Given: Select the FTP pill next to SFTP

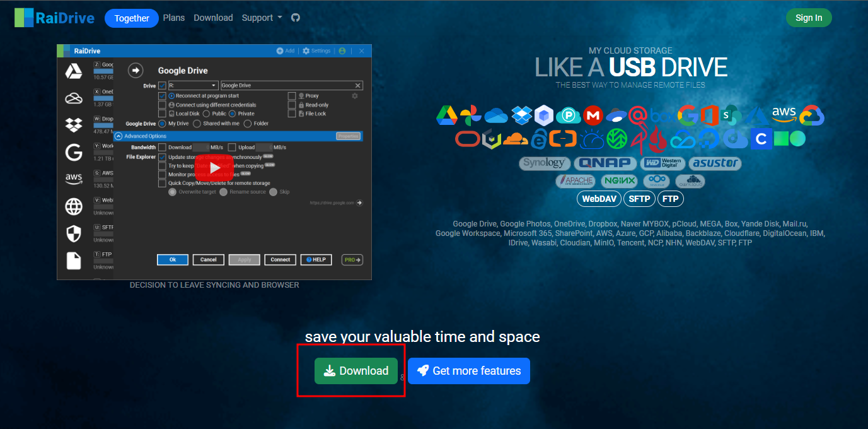Looking at the screenshot, I should (x=670, y=199).
